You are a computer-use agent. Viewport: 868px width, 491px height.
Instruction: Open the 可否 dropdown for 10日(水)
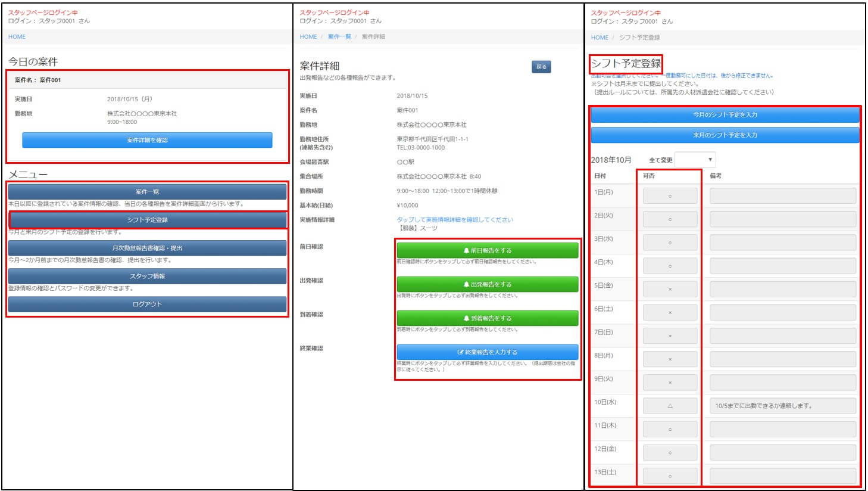[x=670, y=406]
